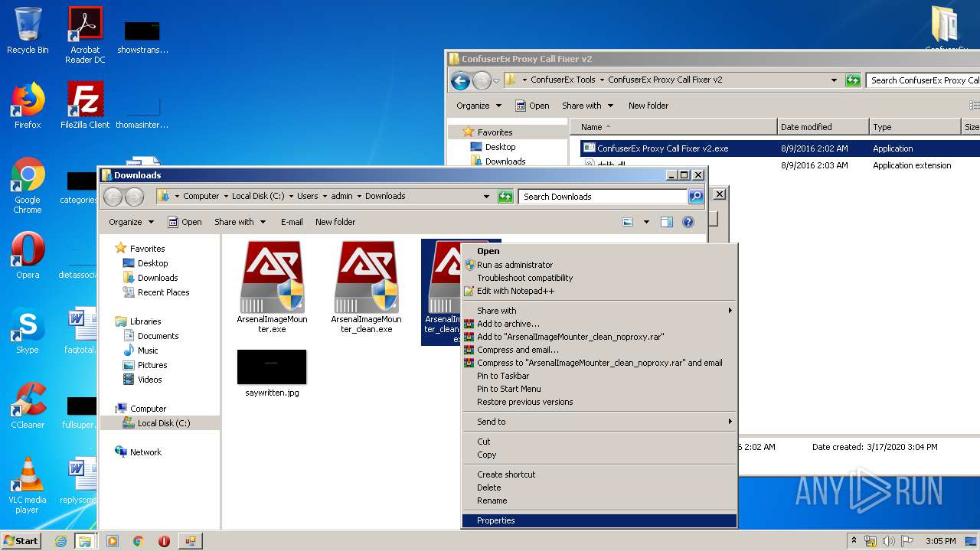Launch Acrobat Reader DC desktop shortcut
Image resolution: width=980 pixels, height=551 pixels.
coord(85,34)
